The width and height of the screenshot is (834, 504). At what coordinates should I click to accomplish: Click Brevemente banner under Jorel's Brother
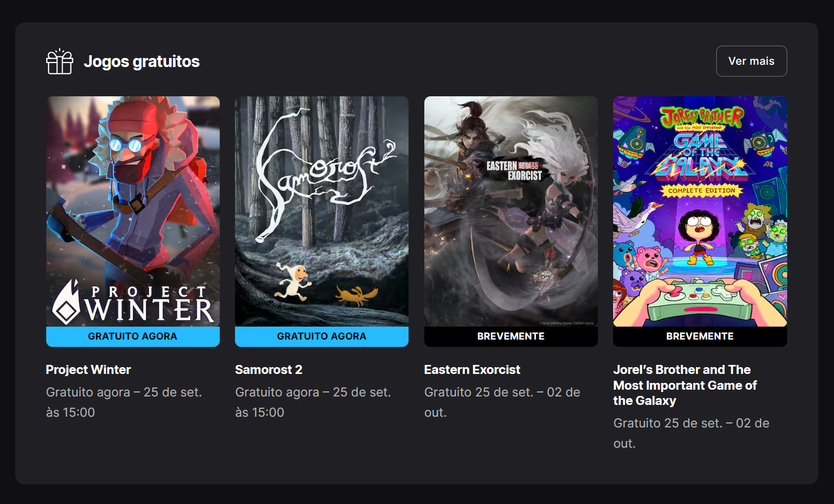click(x=700, y=336)
